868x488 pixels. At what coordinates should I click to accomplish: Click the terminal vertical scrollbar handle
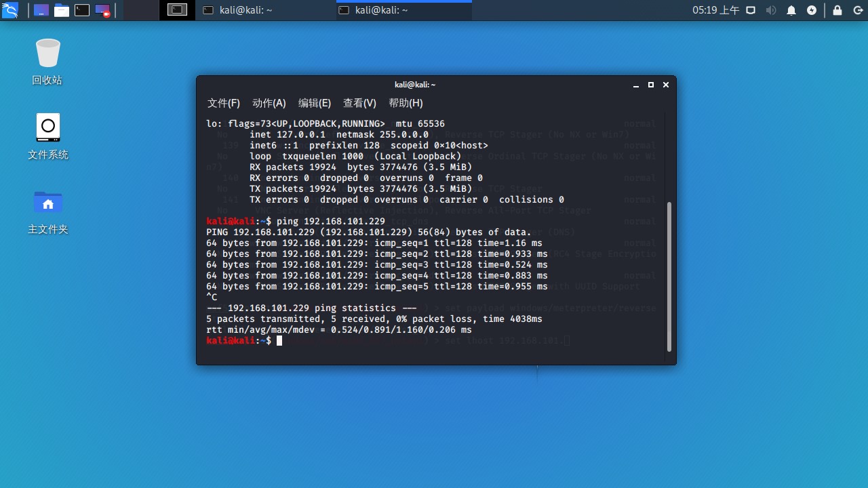tap(669, 277)
